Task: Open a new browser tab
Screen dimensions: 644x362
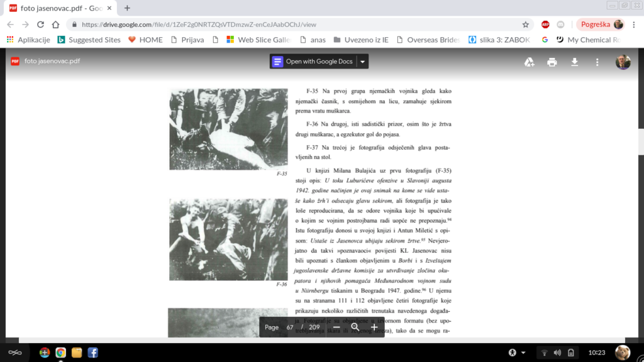Action: click(127, 8)
